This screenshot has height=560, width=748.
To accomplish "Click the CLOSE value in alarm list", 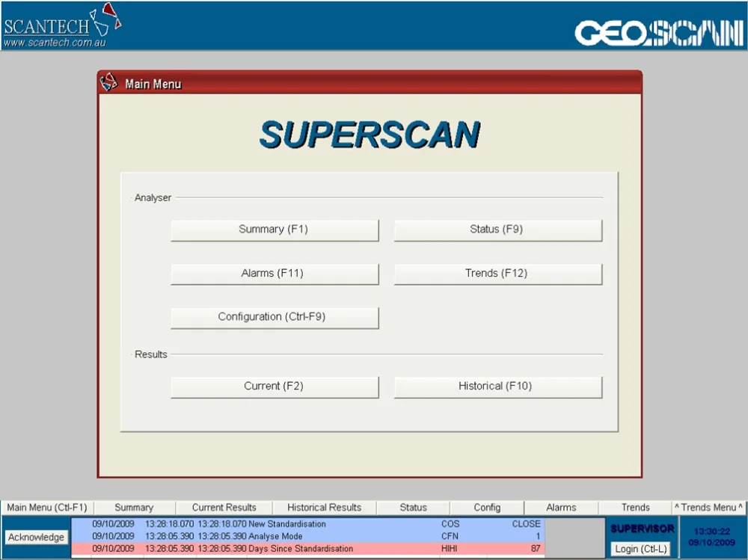I will (526, 524).
